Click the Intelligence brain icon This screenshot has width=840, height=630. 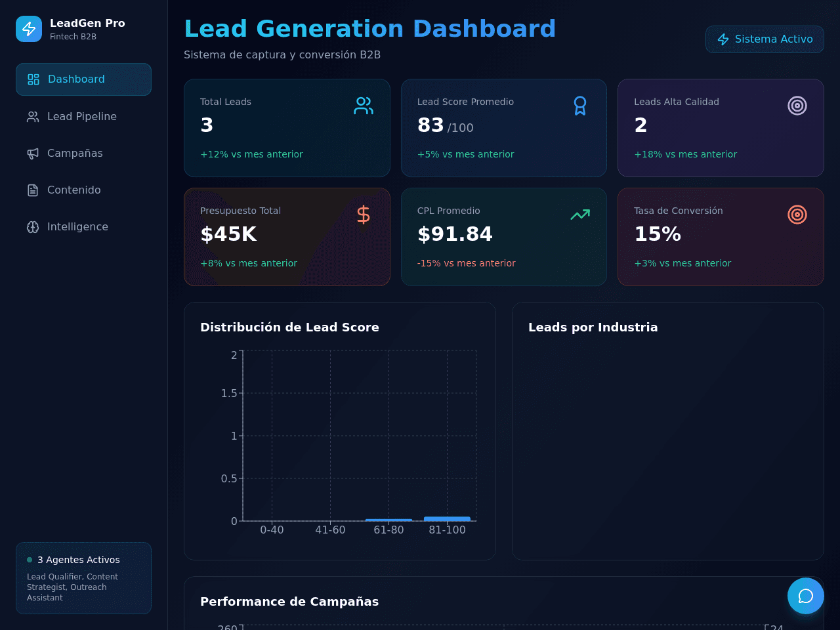(x=33, y=227)
